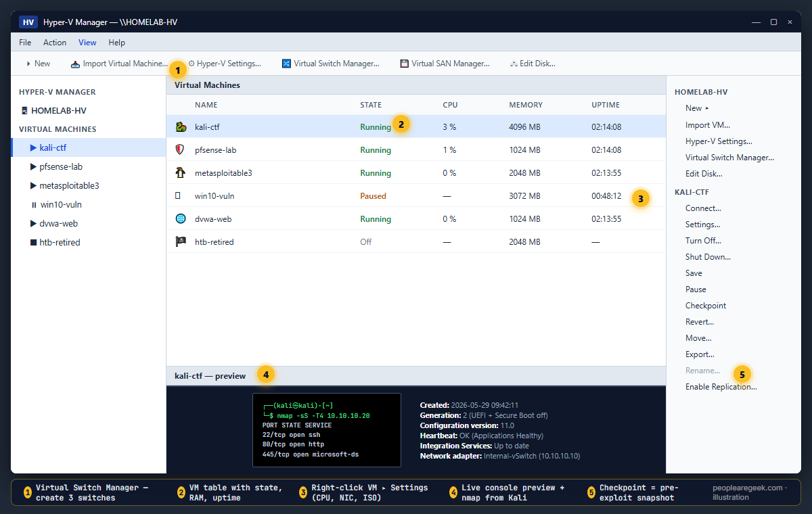Open Virtual Switch Manager... in Actions pane
The height and width of the screenshot is (514, 812).
pos(729,158)
